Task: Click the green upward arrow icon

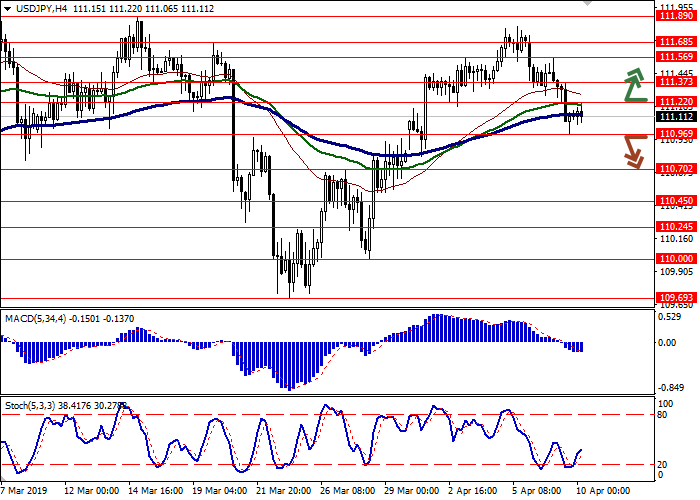Action: pos(634,85)
